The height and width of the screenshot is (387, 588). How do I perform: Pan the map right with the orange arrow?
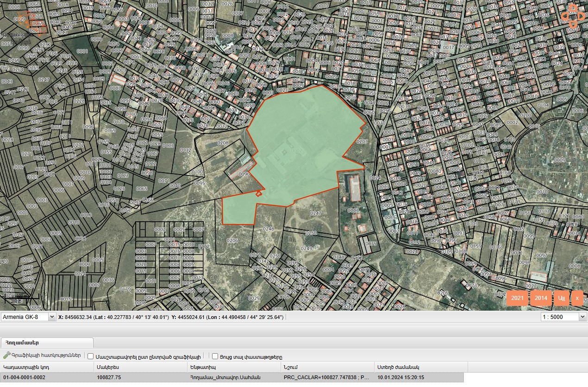click(582, 16)
